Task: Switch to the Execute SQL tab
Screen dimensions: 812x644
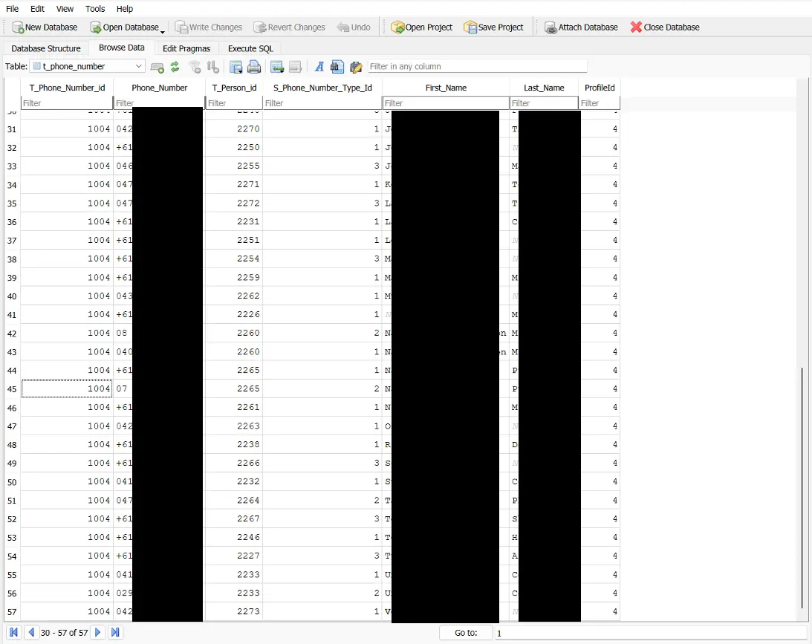Action: (250, 48)
